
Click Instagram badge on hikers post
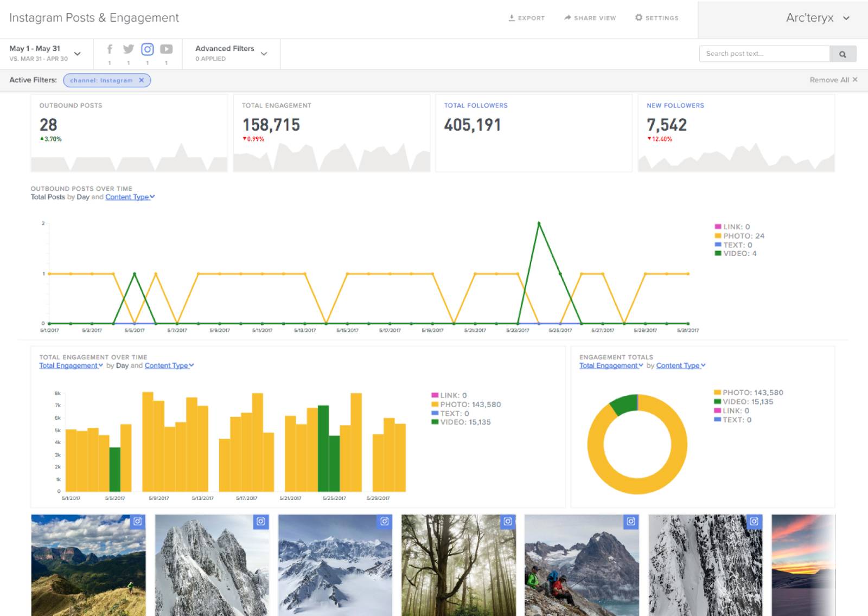point(631,522)
